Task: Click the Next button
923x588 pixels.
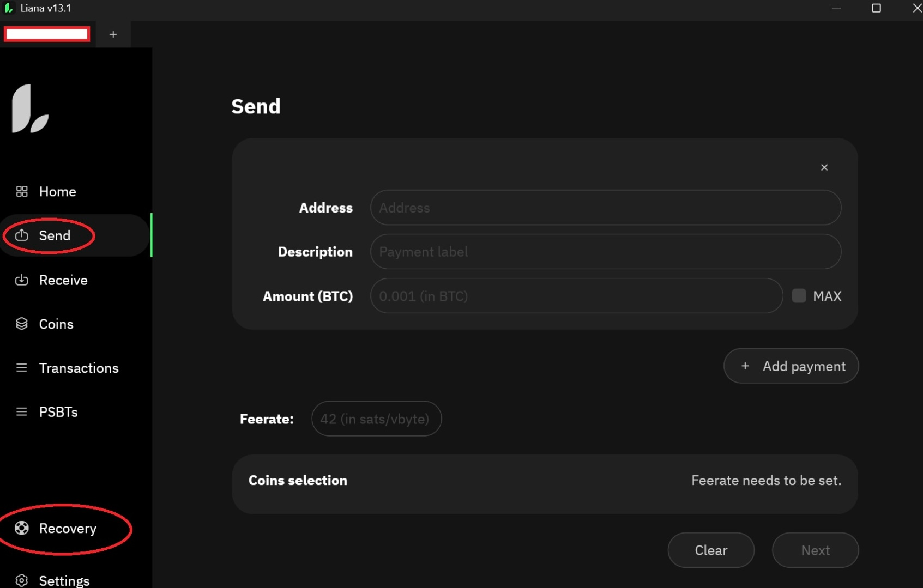Action: 815,550
